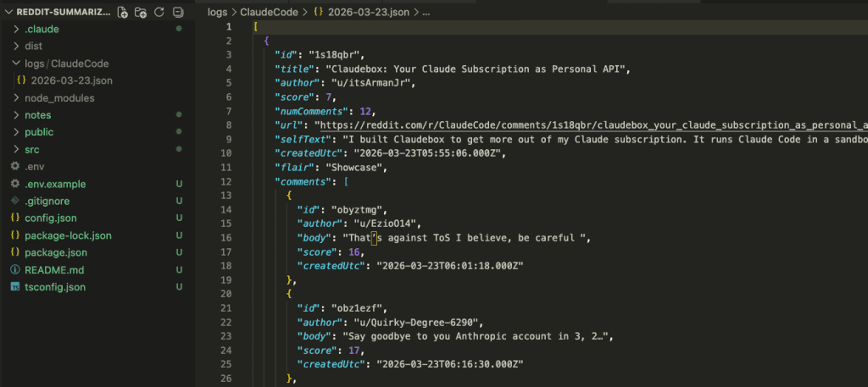868x387 pixels.
Task: Click the braces icon beside package-lock.json
Action: click(15, 235)
